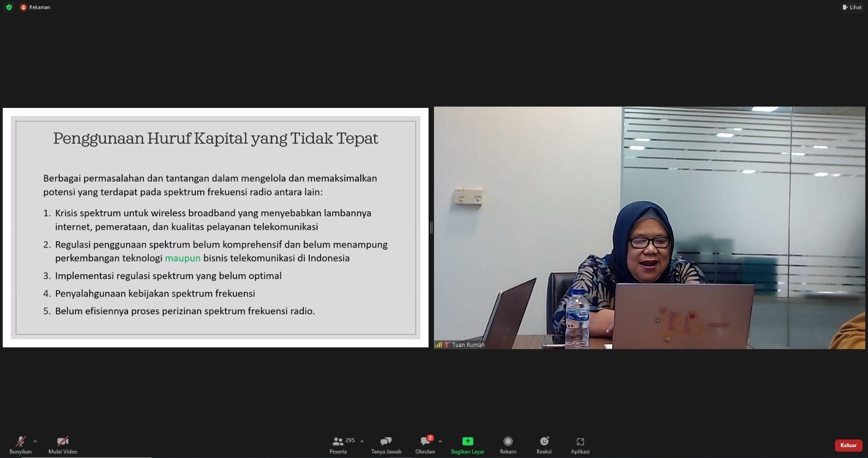The width and height of the screenshot is (868, 458).
Task: Click slide title Penggunaan Huruf Kapital
Action: [x=215, y=138]
